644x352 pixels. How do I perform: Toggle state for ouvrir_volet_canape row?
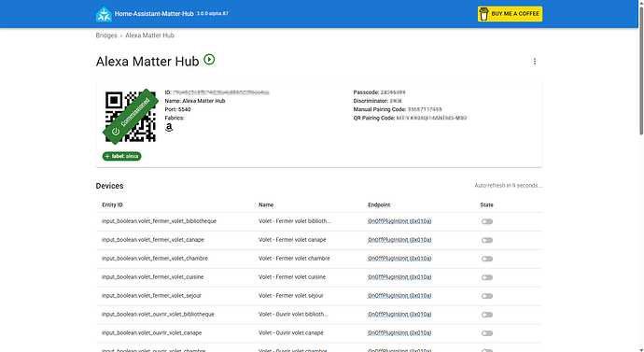[x=487, y=333]
